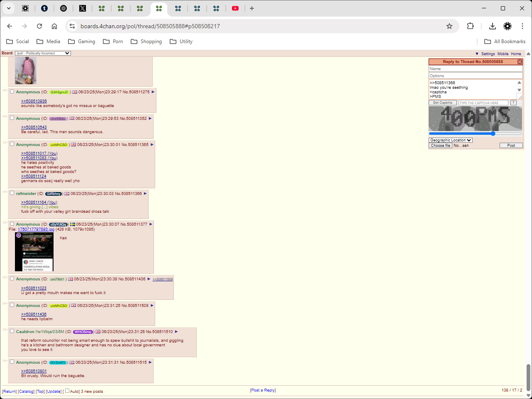View site information icon in address bar
The height and width of the screenshot is (399, 532).
(x=72, y=26)
